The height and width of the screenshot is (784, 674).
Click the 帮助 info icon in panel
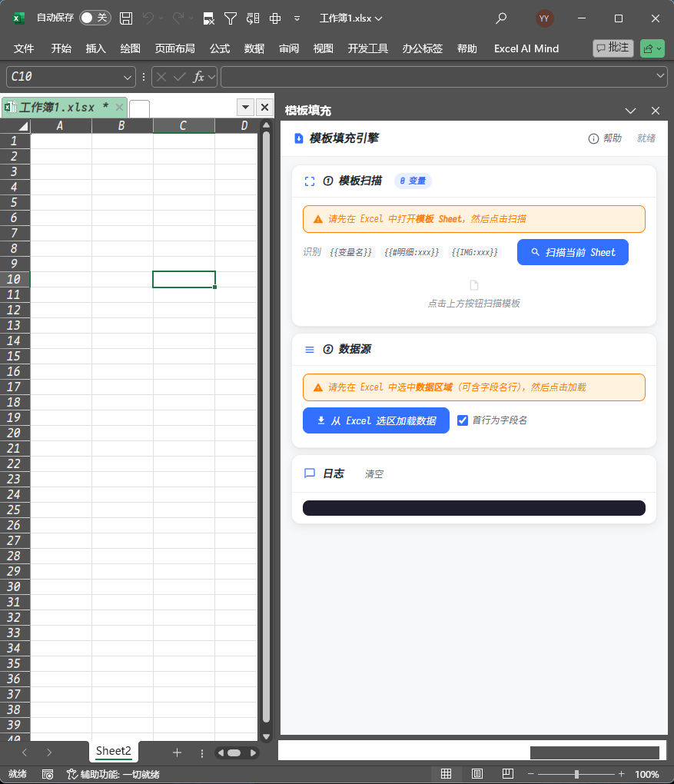pyautogui.click(x=593, y=138)
